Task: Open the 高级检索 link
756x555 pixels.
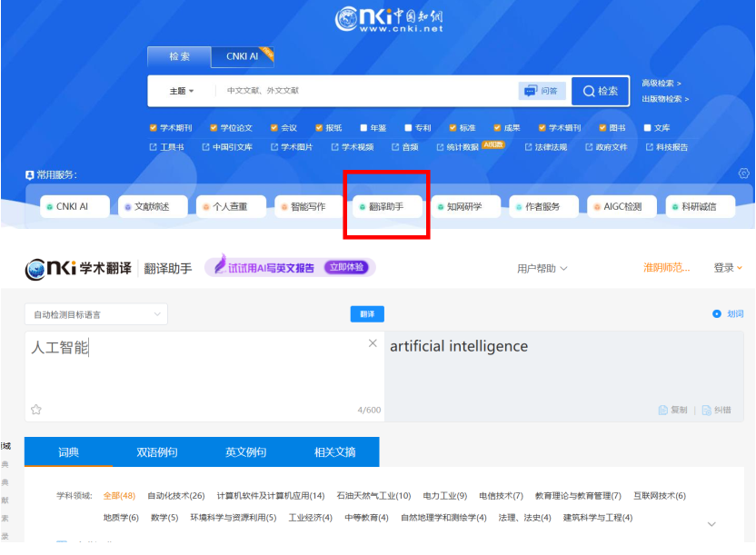Action: (661, 84)
